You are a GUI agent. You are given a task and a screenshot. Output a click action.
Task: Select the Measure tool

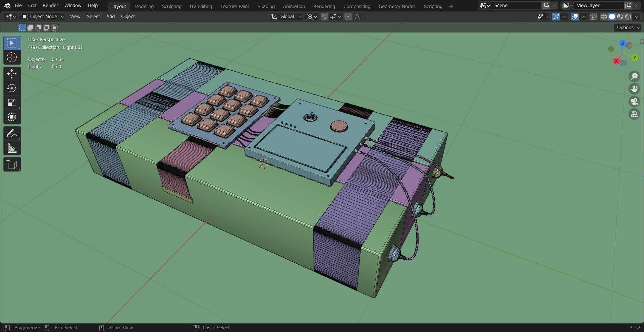(12, 148)
